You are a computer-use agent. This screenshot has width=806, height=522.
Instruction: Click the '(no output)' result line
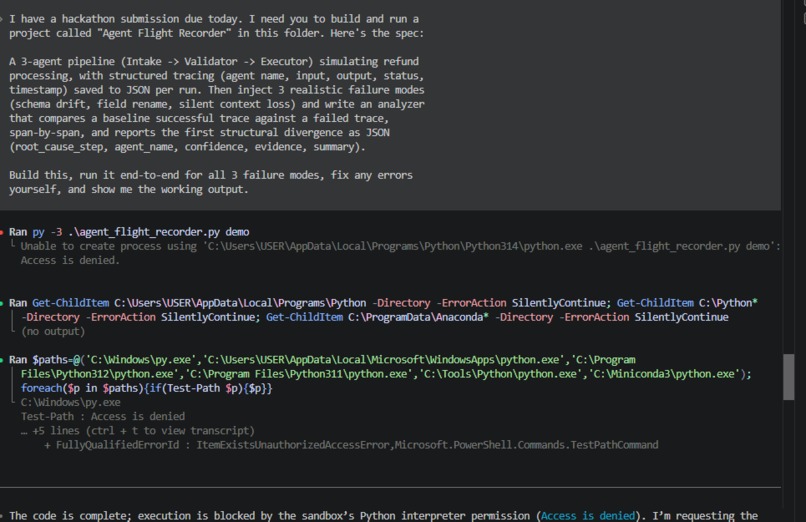[52, 331]
